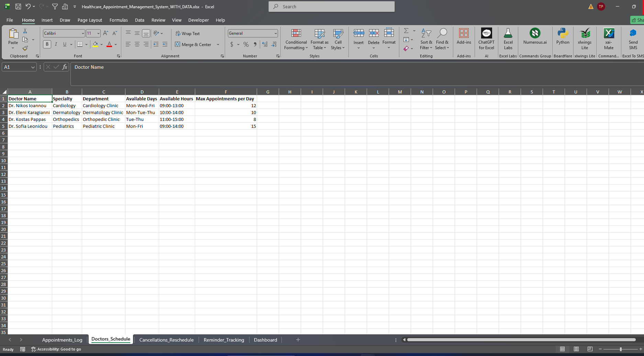Screen dimensions: 644x356
Task: Launch the Python add-in icon
Action: tap(563, 36)
